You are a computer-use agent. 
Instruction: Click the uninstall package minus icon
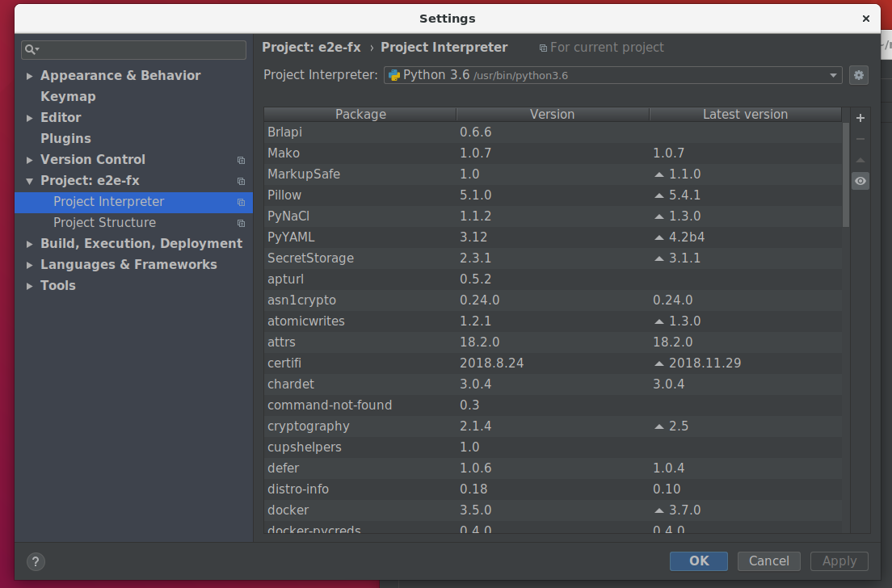tap(860, 139)
